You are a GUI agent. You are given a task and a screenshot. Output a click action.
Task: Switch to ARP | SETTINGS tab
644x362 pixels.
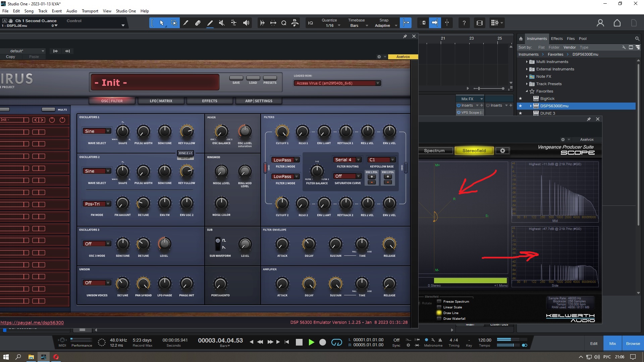(259, 101)
